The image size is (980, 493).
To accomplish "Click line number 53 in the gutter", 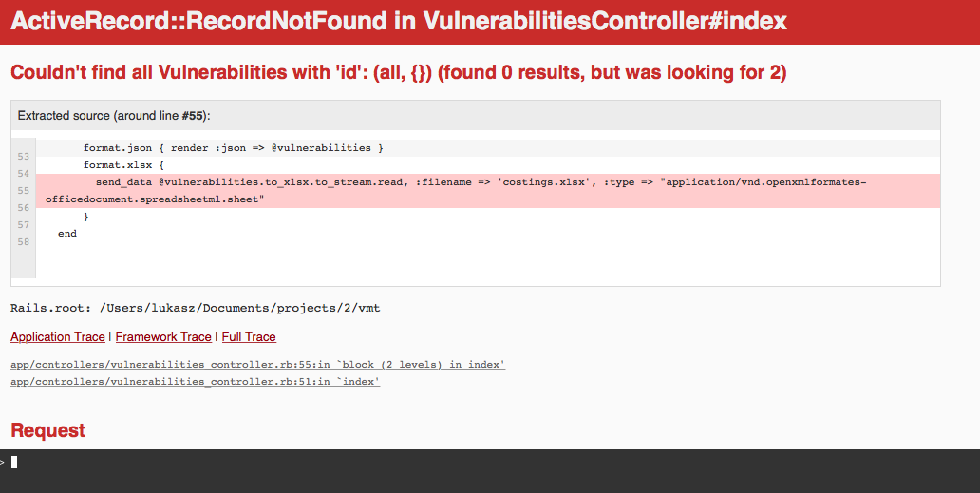I will [x=23, y=156].
